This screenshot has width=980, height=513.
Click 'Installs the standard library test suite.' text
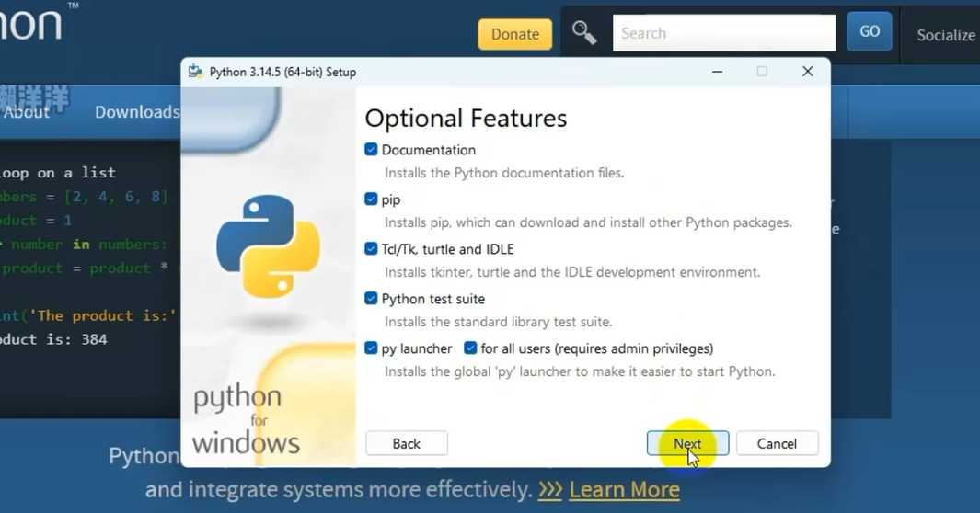tap(498, 322)
